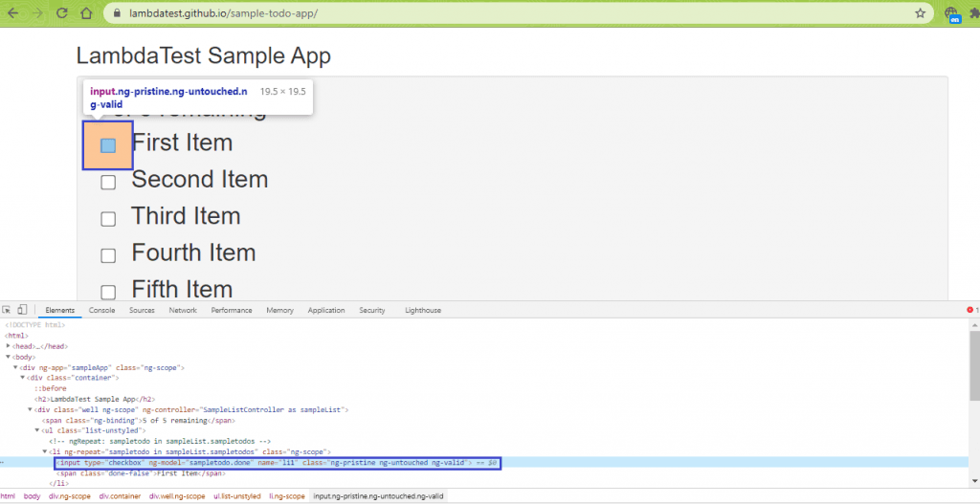Check the Second Item checkbox
980x504 pixels.
(x=108, y=183)
